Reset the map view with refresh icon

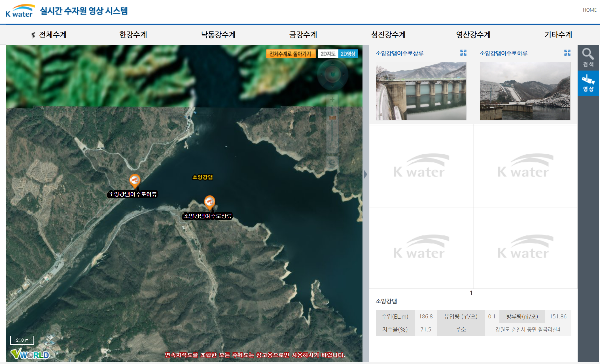point(332,163)
